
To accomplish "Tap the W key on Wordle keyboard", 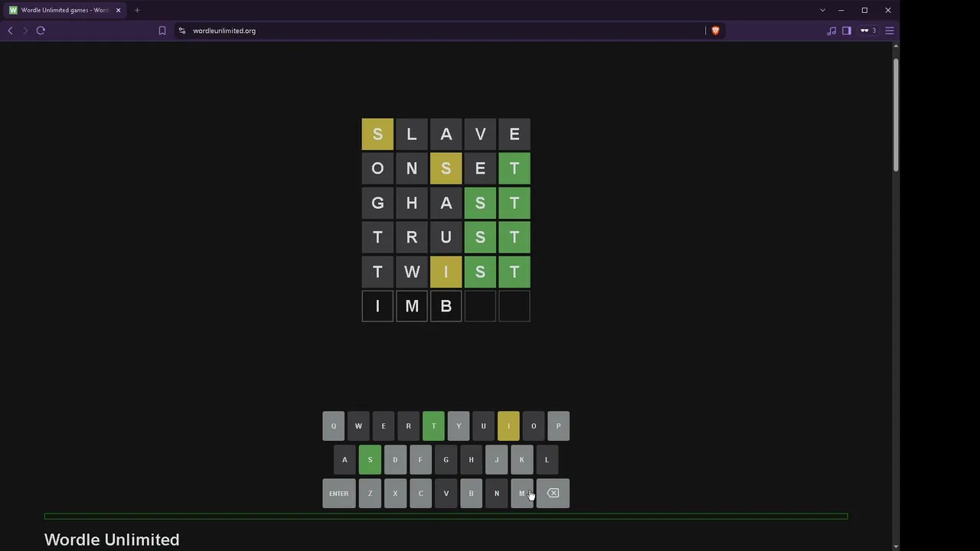I will pos(358,426).
